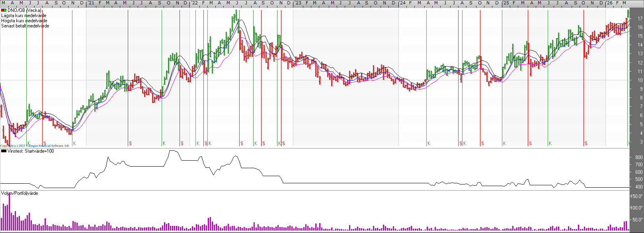Select the DNO/OB (Vecka) legend label
Image resolution: width=644 pixels, height=233 pixels.
tap(24, 10)
